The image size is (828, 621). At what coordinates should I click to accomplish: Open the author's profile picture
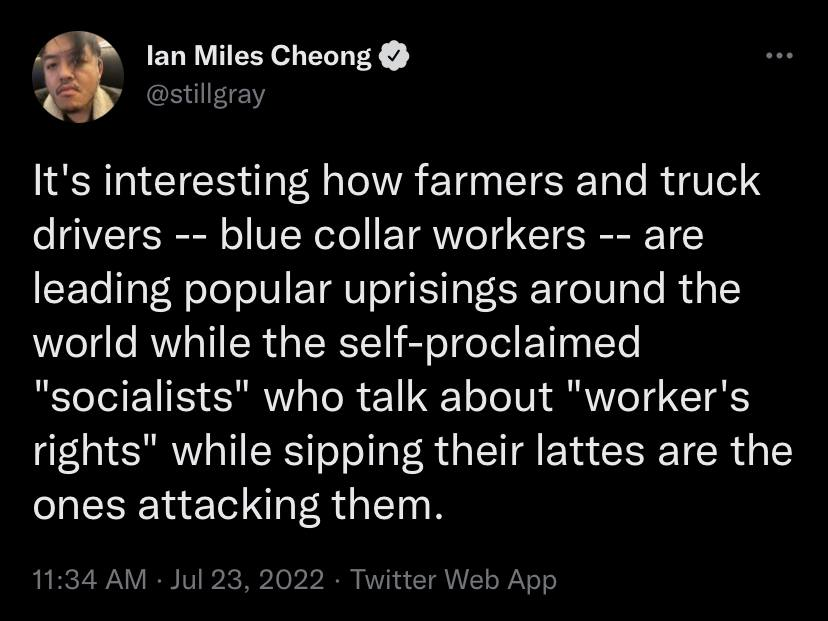click(x=78, y=77)
